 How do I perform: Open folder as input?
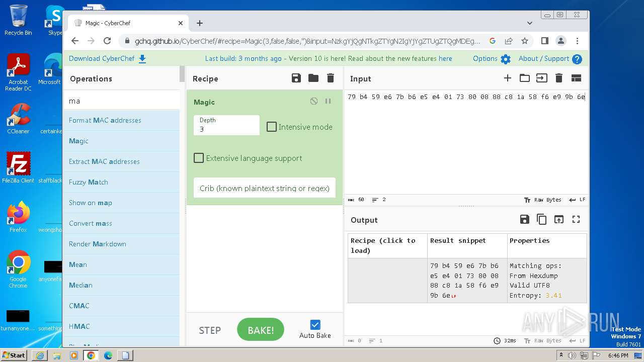coord(525,78)
